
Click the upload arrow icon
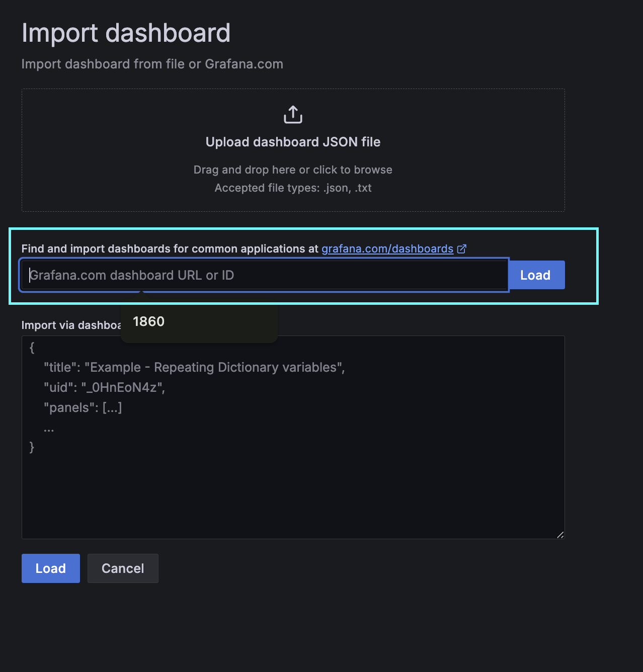point(293,115)
